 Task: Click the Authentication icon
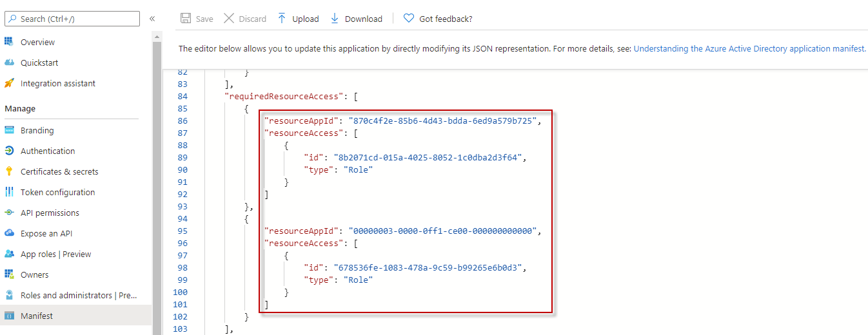click(9, 151)
